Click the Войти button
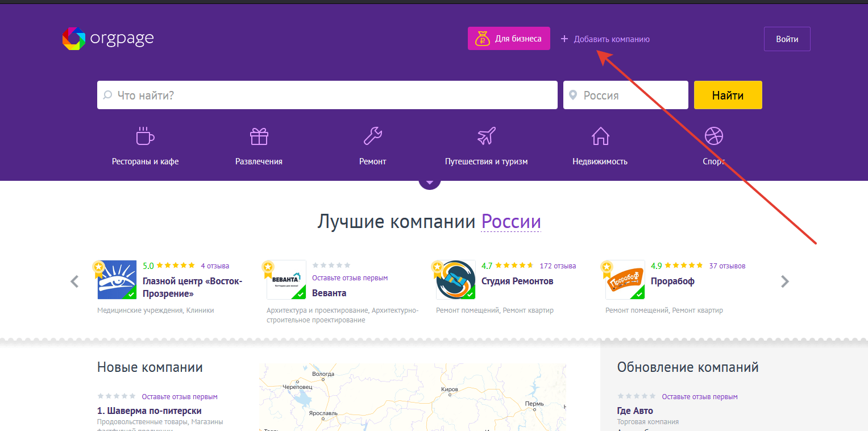Viewport: 868px width, 431px height. pos(787,38)
